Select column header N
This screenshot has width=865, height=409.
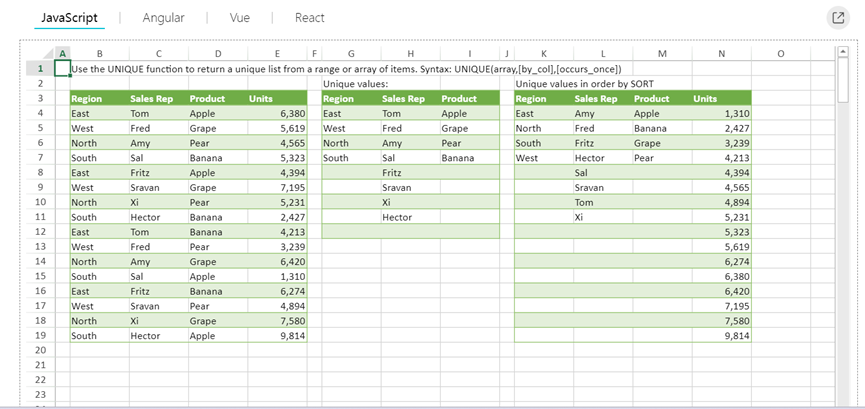[722, 54]
